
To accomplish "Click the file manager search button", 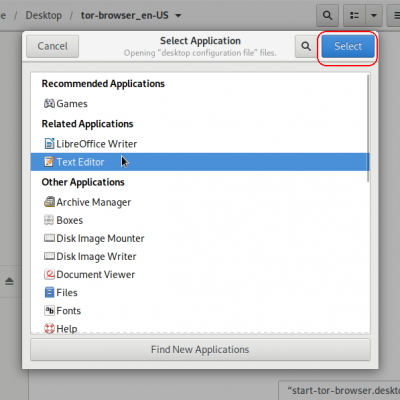I will pyautogui.click(x=327, y=15).
